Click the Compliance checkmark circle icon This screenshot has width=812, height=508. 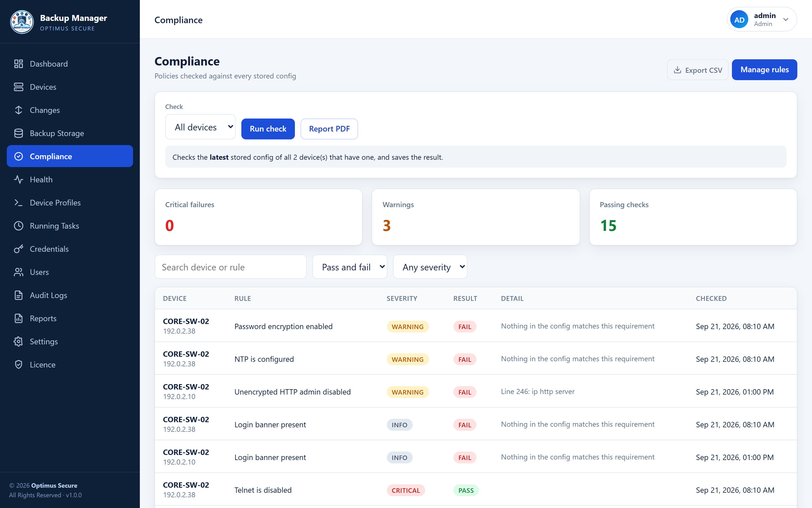point(18,156)
